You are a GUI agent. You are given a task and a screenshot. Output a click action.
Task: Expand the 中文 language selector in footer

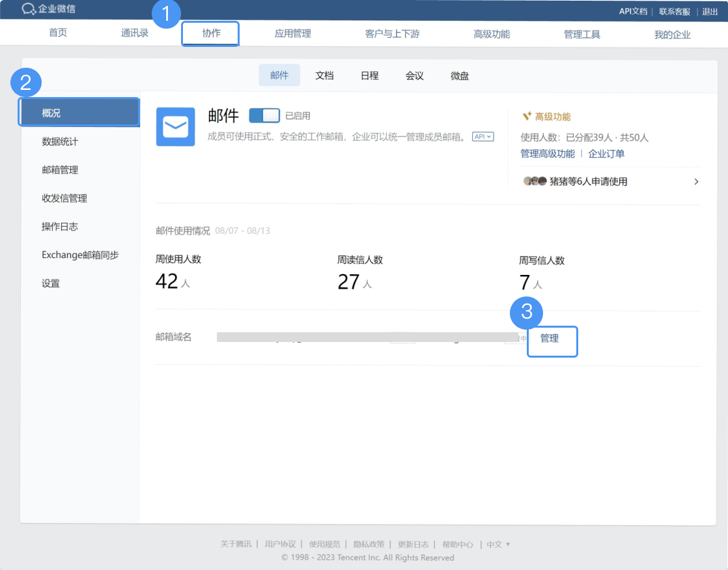pos(498,545)
